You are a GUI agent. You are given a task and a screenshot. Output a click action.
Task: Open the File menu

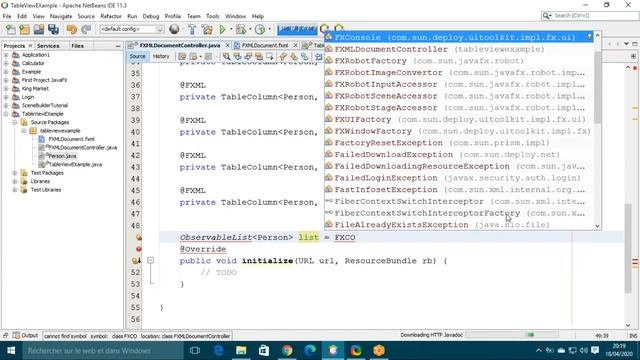(7, 16)
